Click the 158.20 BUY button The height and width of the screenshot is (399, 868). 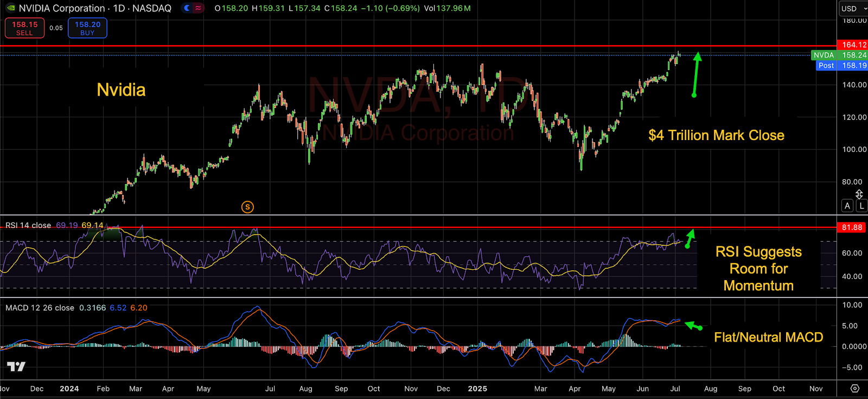click(x=87, y=28)
